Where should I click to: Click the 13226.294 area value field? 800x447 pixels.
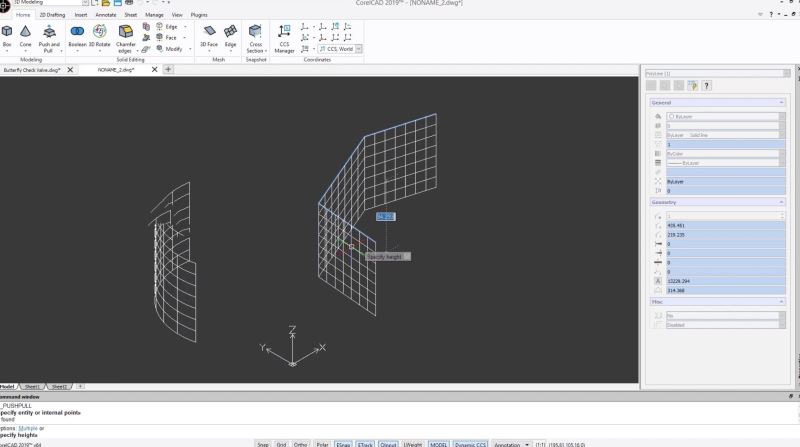[726, 281]
